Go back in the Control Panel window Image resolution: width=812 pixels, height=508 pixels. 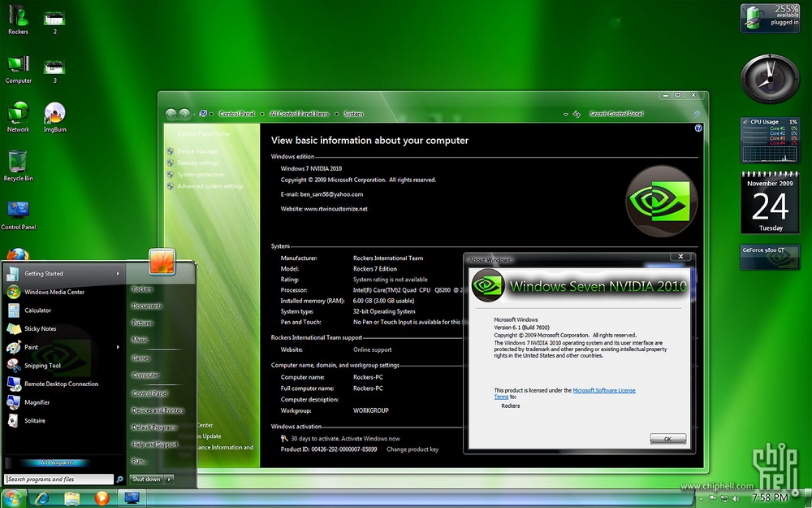click(171, 114)
